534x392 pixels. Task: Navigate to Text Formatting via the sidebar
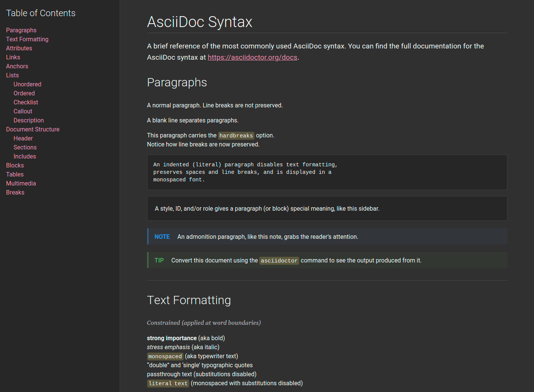coord(27,39)
